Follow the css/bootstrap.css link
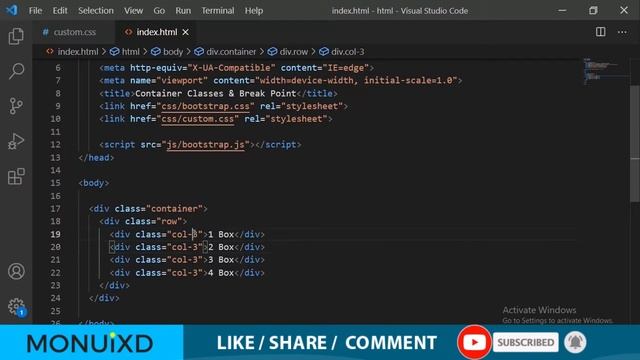 pos(205,107)
